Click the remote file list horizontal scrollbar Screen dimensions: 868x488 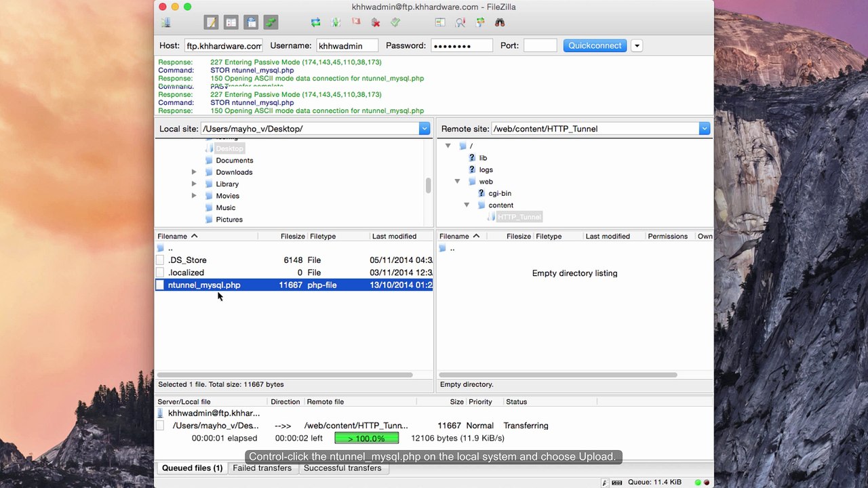(x=557, y=375)
